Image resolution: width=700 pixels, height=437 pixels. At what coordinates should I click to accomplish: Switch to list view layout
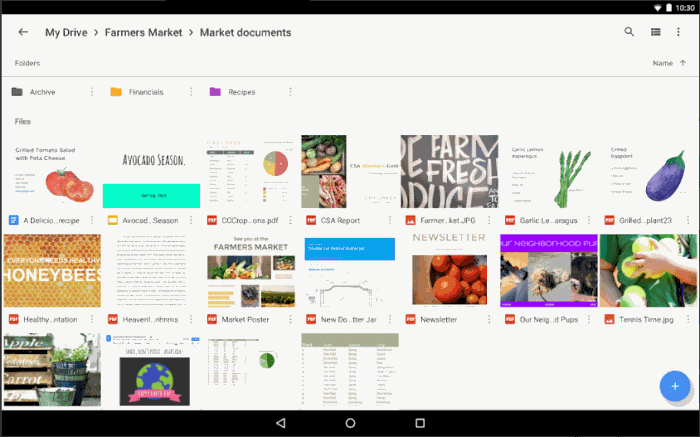coord(655,32)
